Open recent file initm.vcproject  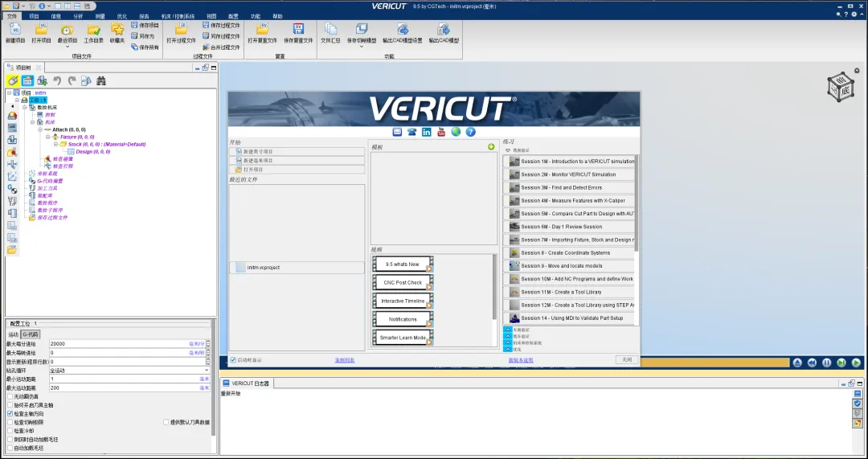[x=297, y=268]
